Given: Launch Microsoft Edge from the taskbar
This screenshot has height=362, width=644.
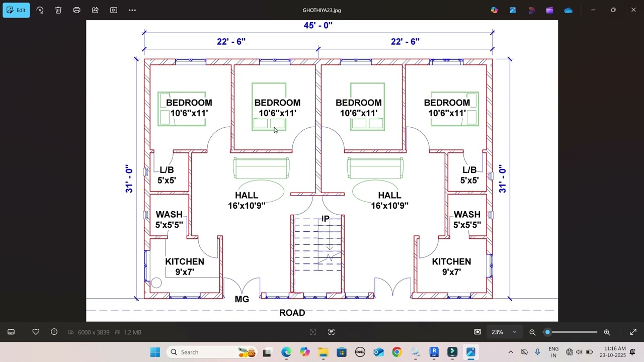Looking at the screenshot, I should pos(286,352).
